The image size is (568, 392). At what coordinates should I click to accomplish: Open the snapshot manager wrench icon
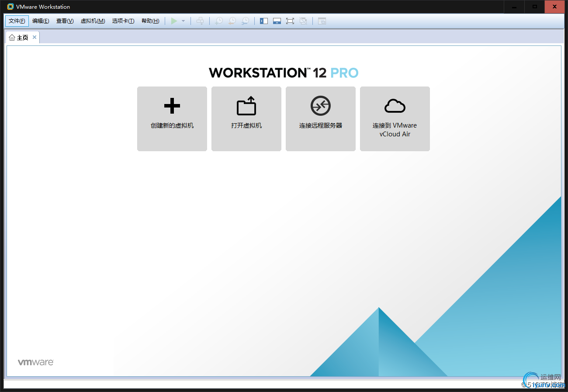pyautogui.click(x=246, y=21)
